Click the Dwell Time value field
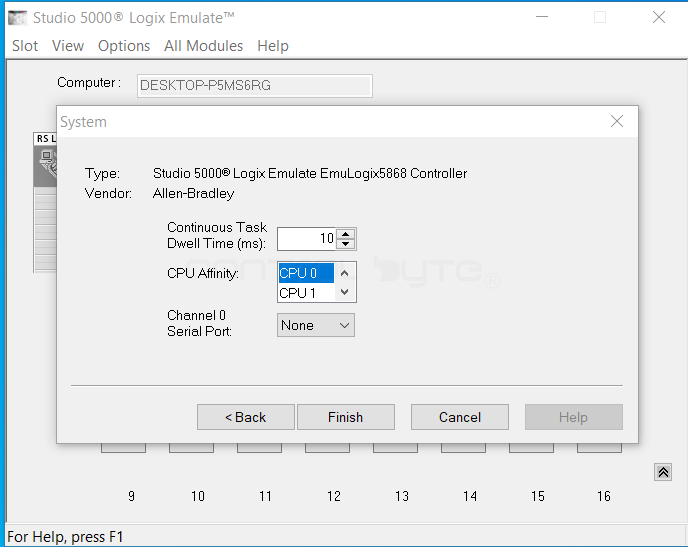The height and width of the screenshot is (547, 688). (307, 239)
